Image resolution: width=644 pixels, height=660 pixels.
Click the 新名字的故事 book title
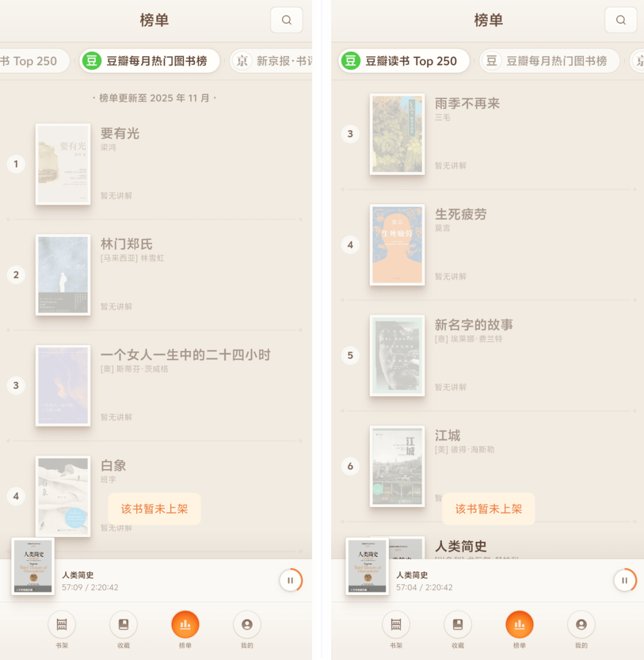click(x=473, y=325)
